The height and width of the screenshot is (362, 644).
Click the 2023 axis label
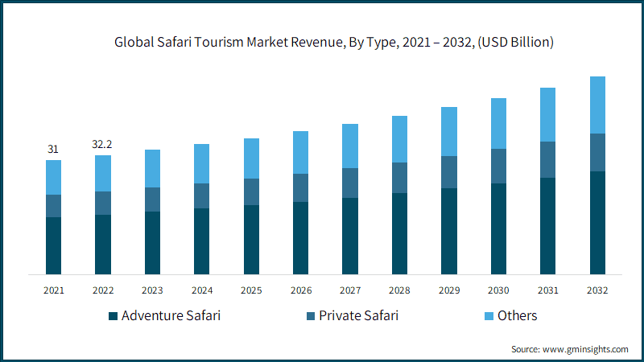(152, 290)
